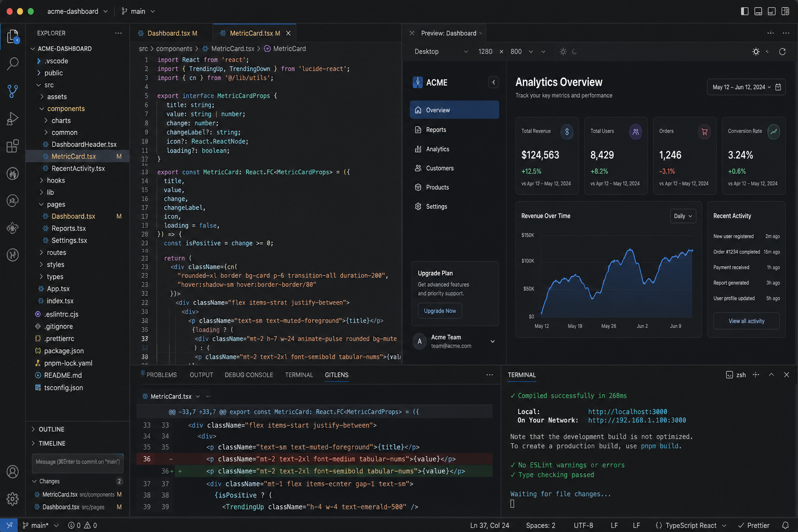
Task: Click the Total Revenue dollar icon
Action: click(567, 131)
